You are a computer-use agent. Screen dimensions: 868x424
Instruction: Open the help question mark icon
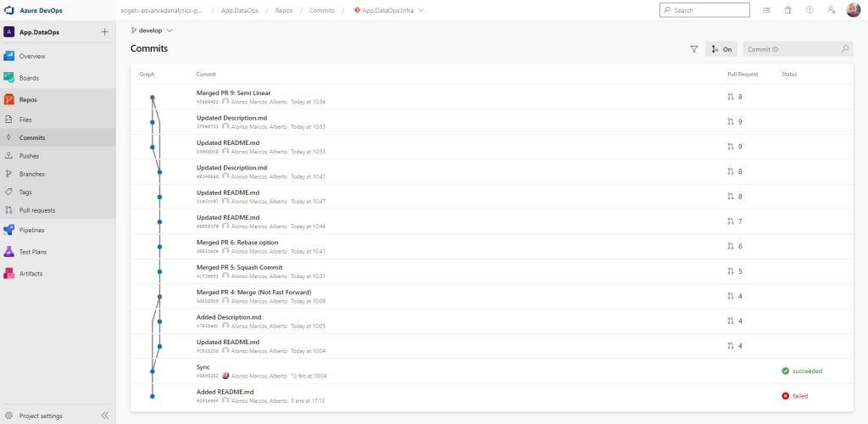(810, 10)
